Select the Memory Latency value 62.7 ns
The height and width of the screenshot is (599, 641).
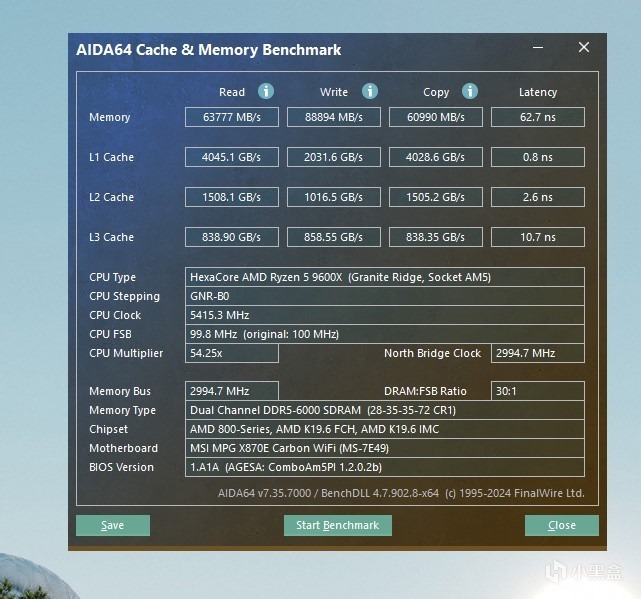tap(538, 117)
